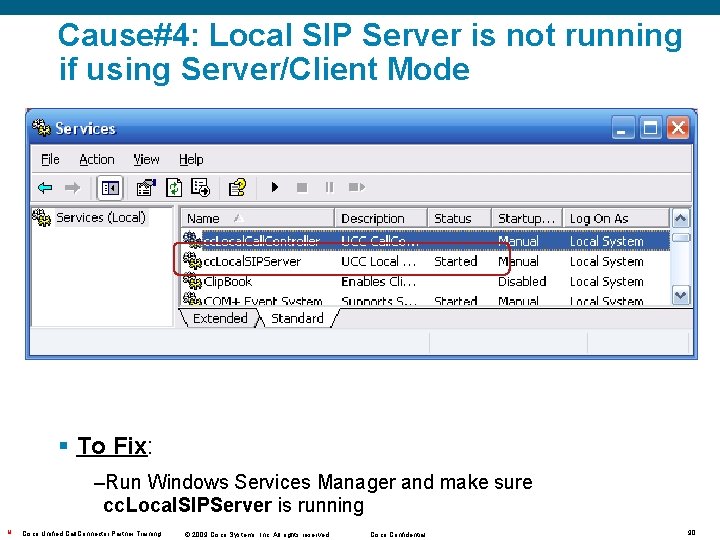This screenshot has height=540, width=720.
Task: Click the gear icon beside ccLocalSIPServer
Action: 192,260
